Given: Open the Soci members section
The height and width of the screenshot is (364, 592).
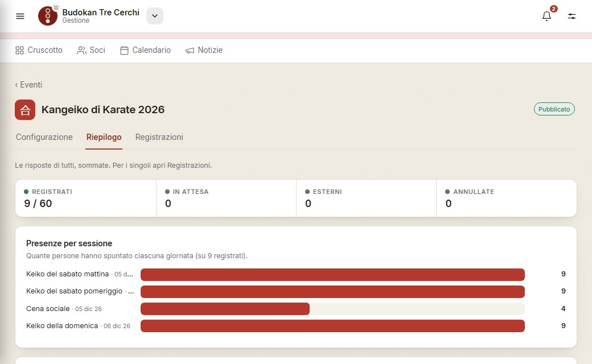Looking at the screenshot, I should click(91, 50).
